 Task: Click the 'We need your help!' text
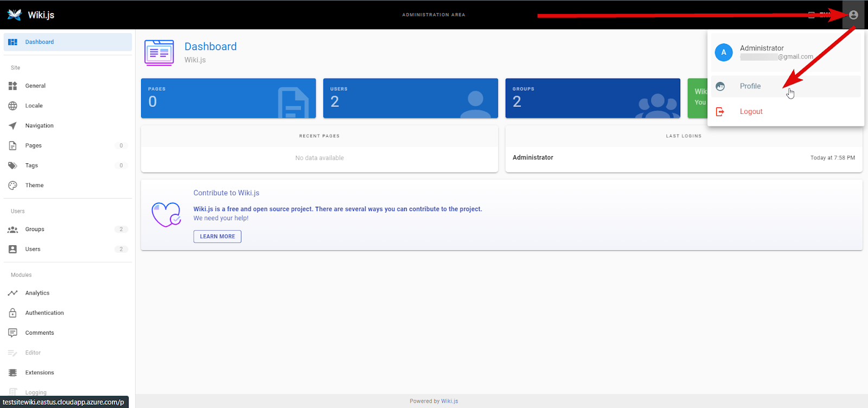click(x=221, y=218)
